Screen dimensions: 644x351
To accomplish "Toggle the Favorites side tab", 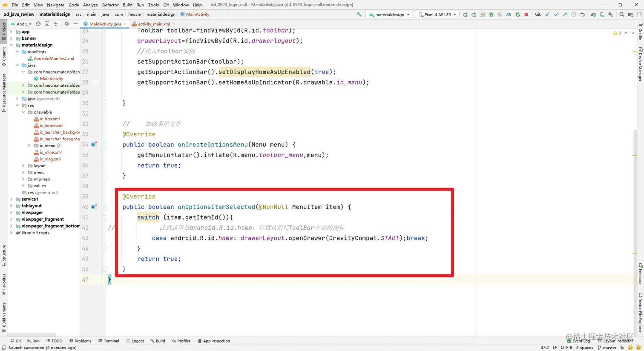I will (x=4, y=285).
